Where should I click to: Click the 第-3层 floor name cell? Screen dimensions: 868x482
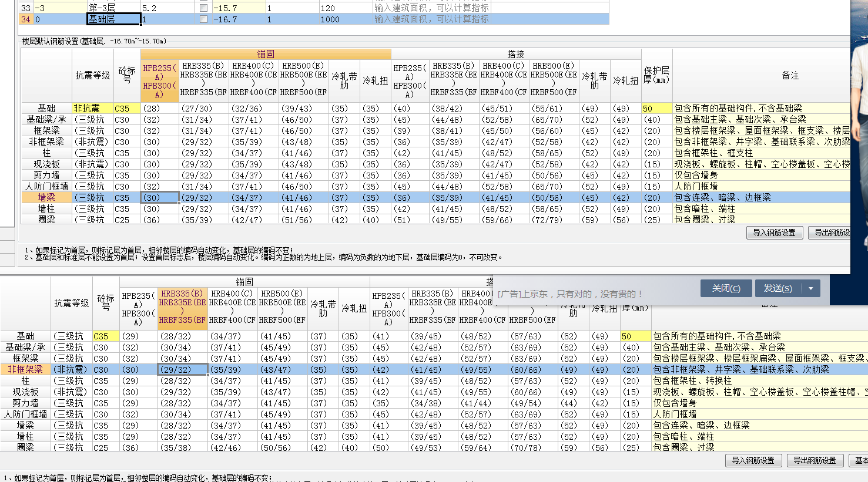113,8
